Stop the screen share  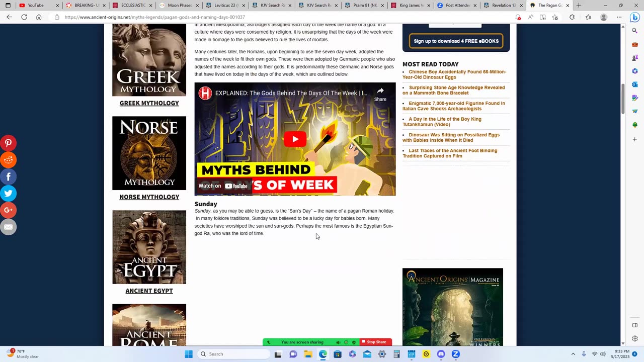point(374,342)
